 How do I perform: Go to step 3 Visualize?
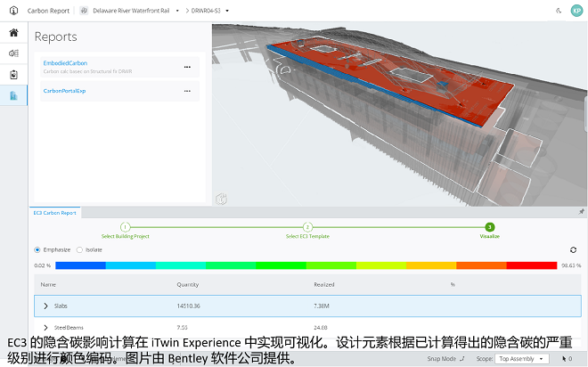(489, 227)
